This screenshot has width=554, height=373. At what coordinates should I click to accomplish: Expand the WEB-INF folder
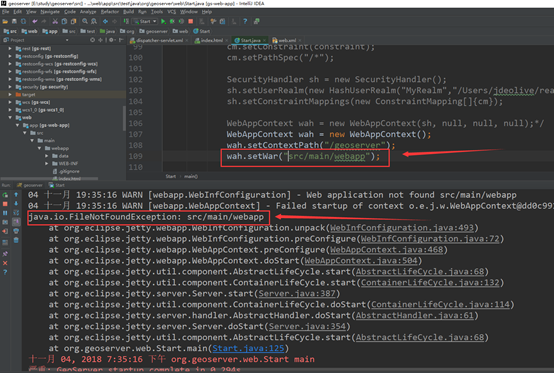pyautogui.click(x=47, y=164)
